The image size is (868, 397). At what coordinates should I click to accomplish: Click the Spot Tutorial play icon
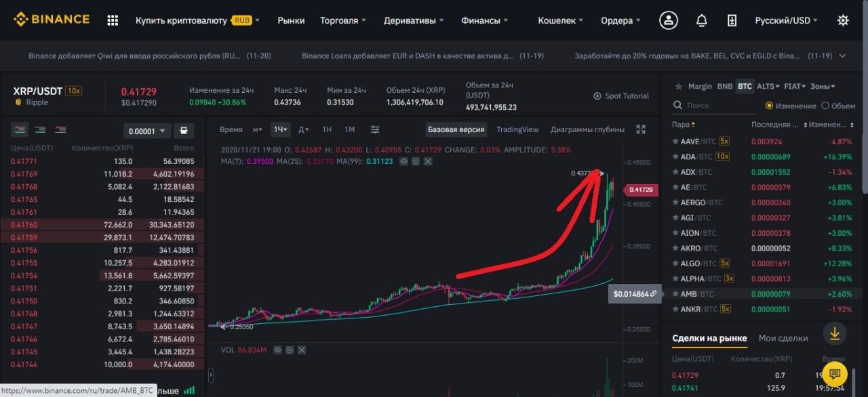[x=597, y=96]
